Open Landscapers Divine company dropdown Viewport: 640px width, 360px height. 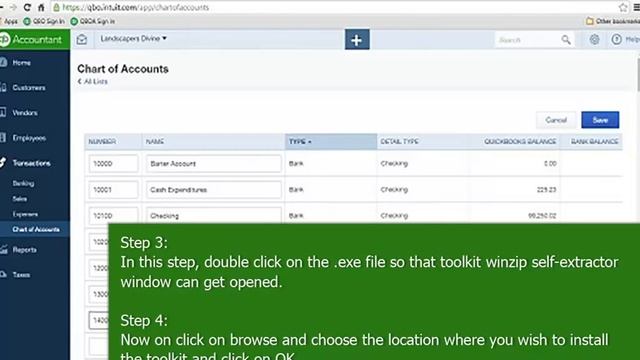pos(133,38)
